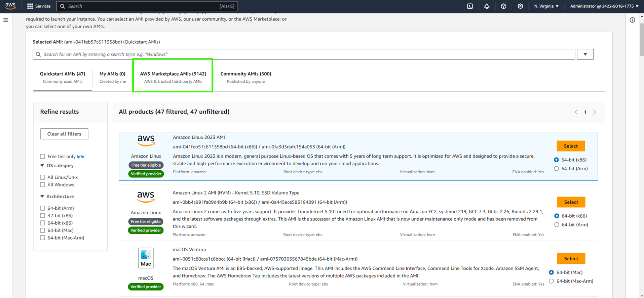Go to previous results page arrow

(x=576, y=112)
